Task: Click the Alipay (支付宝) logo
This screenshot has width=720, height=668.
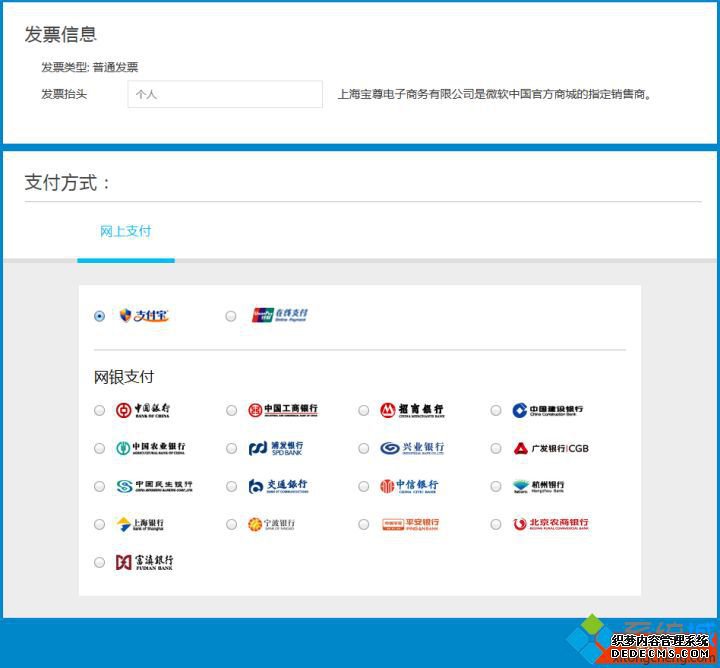Action: pyautogui.click(x=144, y=316)
